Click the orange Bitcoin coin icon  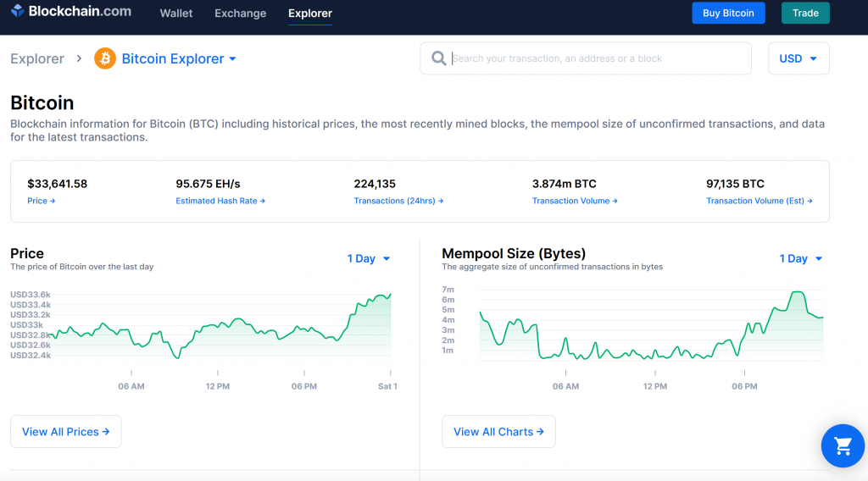pyautogui.click(x=104, y=58)
